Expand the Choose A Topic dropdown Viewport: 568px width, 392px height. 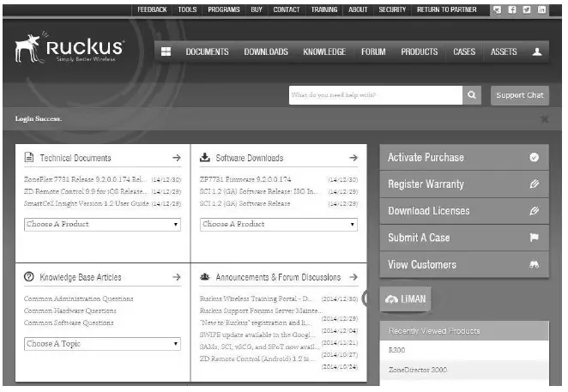(x=102, y=344)
